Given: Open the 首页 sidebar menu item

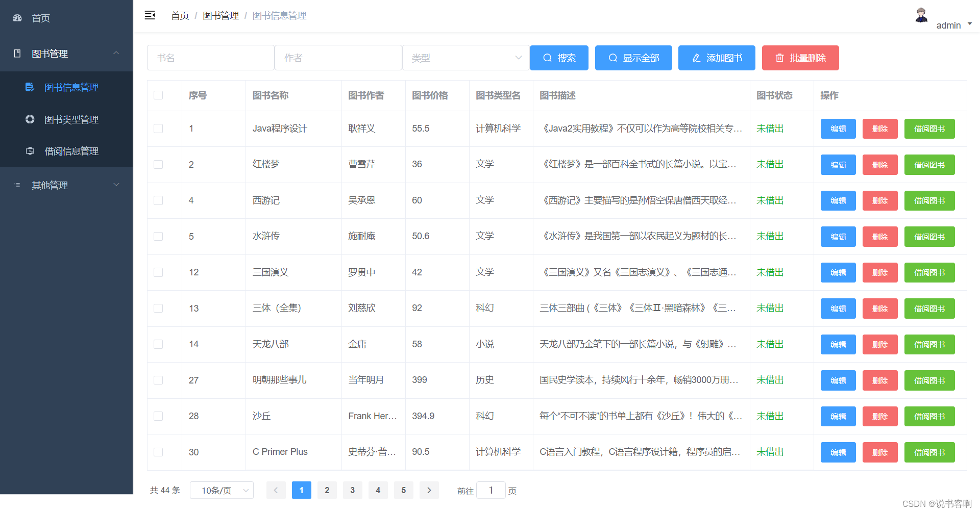Looking at the screenshot, I should (x=66, y=18).
